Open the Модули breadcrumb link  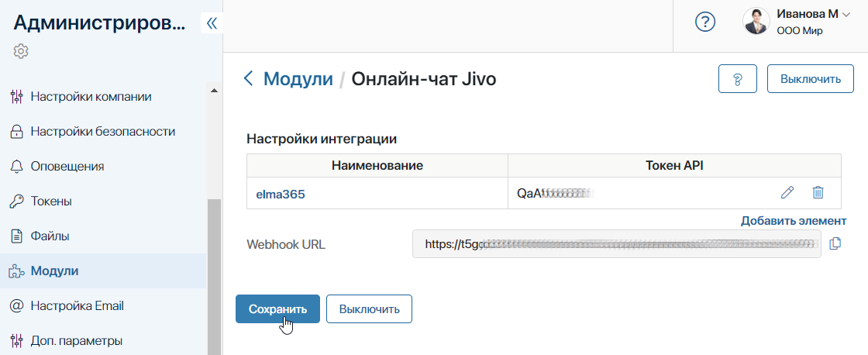tap(298, 79)
